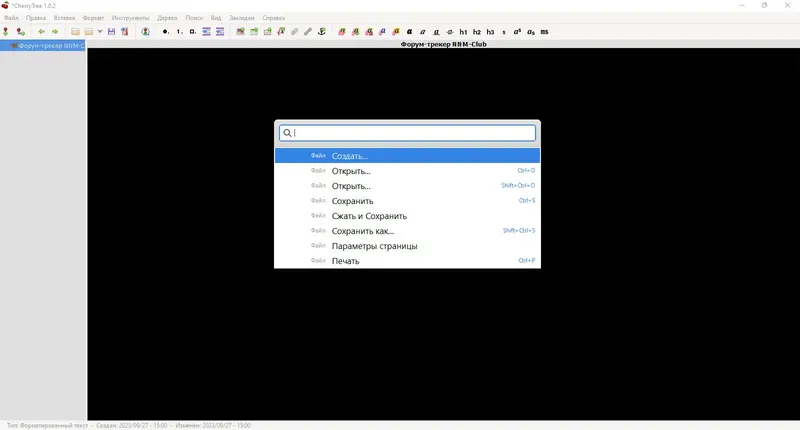Viewport: 800px width, 430px height.
Task: Choose 'Создать...' in command palette
Action: pyautogui.click(x=407, y=156)
